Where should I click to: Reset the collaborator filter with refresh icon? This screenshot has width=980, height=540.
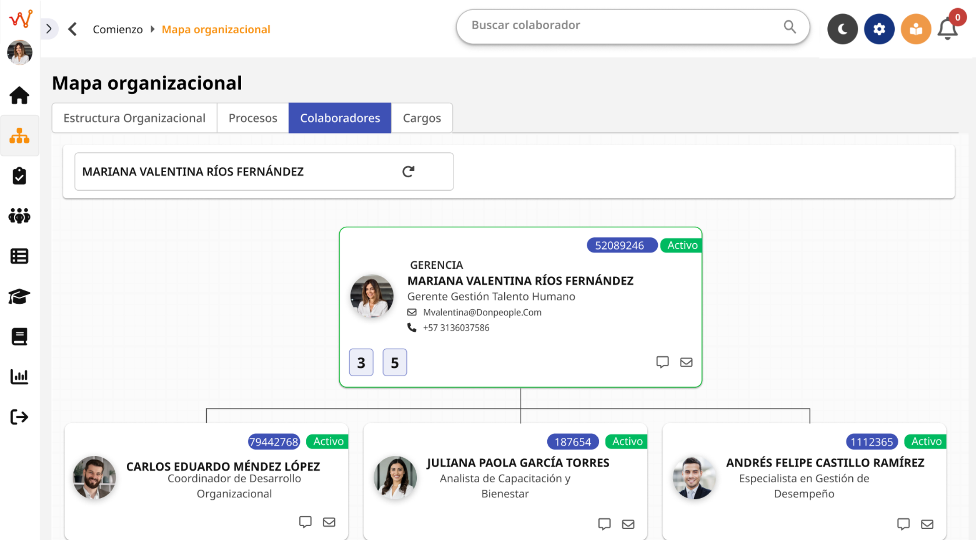(x=408, y=171)
